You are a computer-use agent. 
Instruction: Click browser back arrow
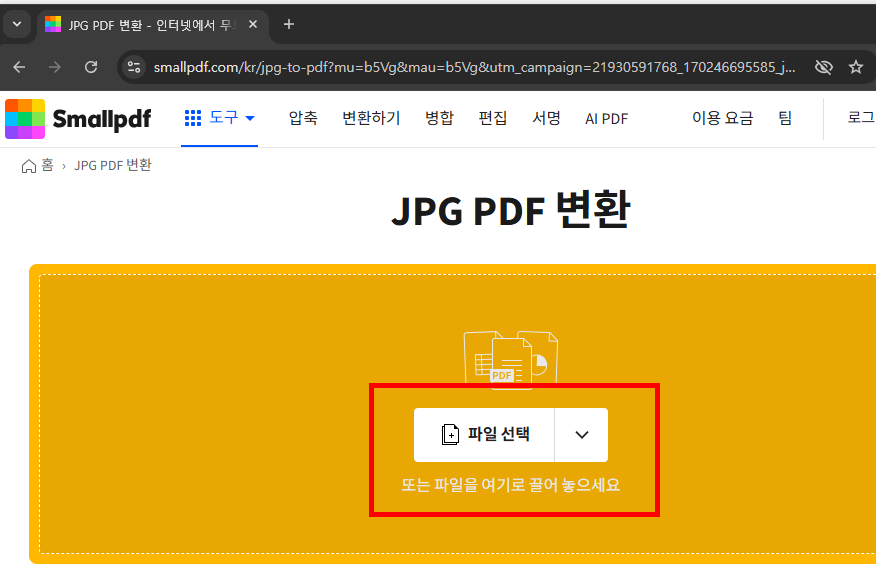pos(20,68)
